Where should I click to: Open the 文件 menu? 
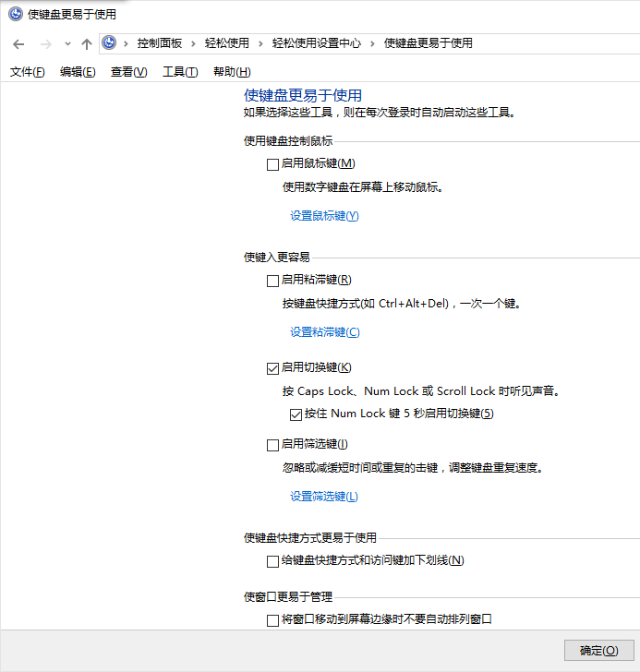coord(27,72)
